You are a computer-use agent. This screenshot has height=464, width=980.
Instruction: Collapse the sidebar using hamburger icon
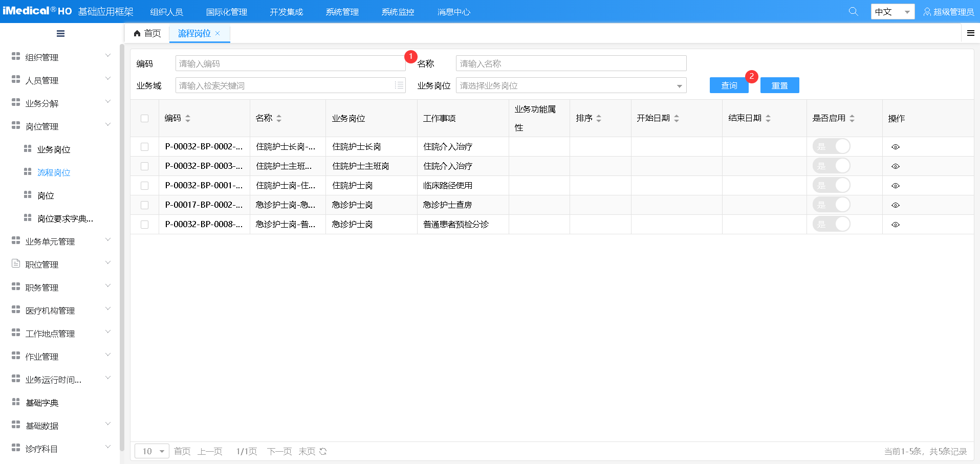[60, 34]
